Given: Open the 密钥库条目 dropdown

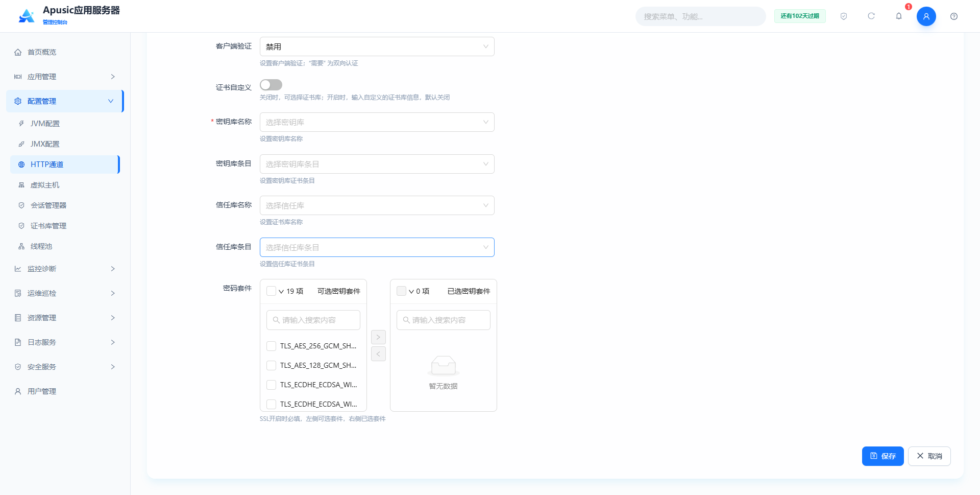Looking at the screenshot, I should pyautogui.click(x=377, y=164).
